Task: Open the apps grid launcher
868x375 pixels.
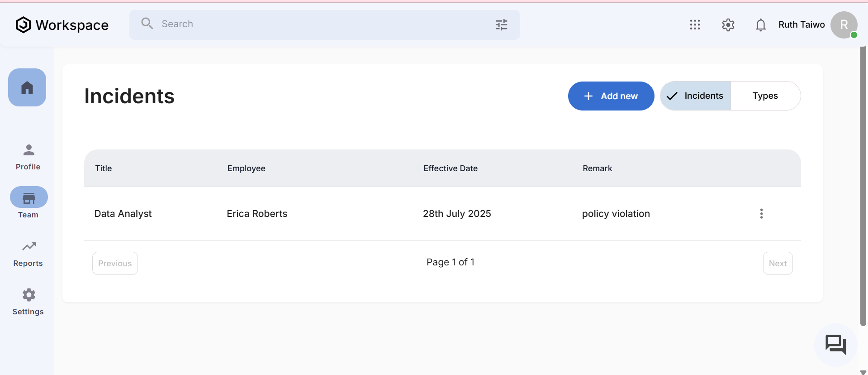Action: point(695,25)
